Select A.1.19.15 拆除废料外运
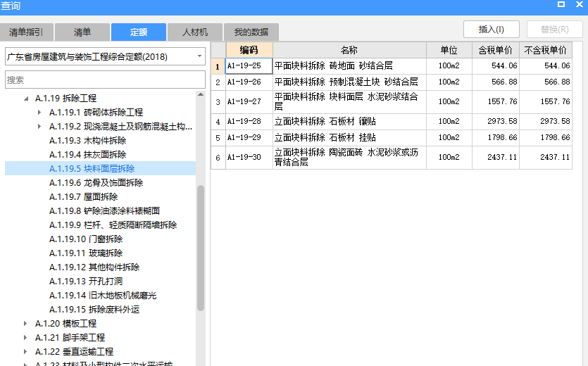Screen dimensions: 588x366 [x=94, y=310]
